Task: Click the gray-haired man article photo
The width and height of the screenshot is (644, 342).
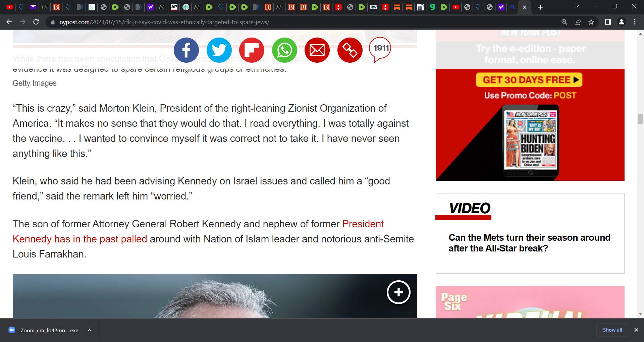Action: tap(215, 296)
